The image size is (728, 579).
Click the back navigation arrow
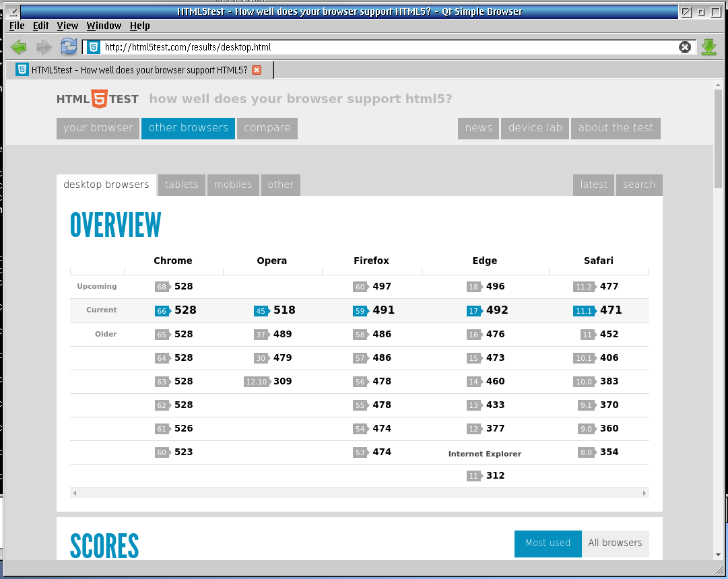[18, 47]
